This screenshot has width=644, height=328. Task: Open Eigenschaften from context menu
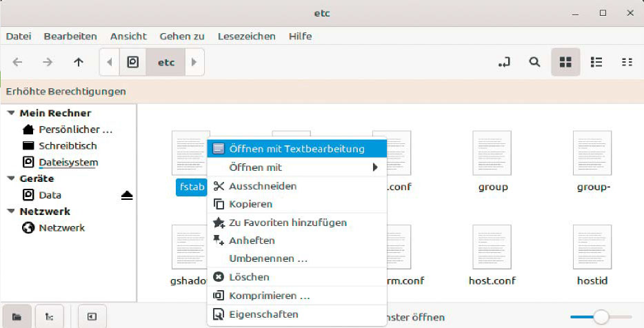(x=297, y=314)
